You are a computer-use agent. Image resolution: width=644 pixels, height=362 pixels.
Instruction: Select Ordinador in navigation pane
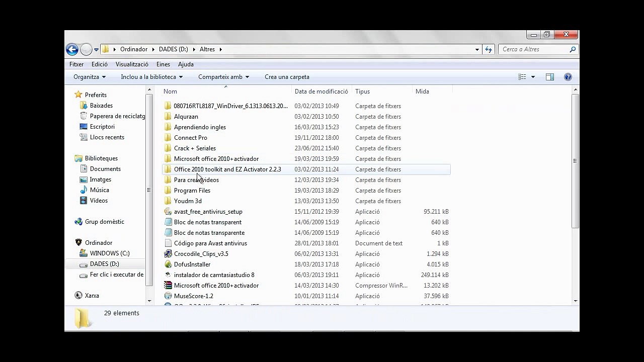pos(98,243)
